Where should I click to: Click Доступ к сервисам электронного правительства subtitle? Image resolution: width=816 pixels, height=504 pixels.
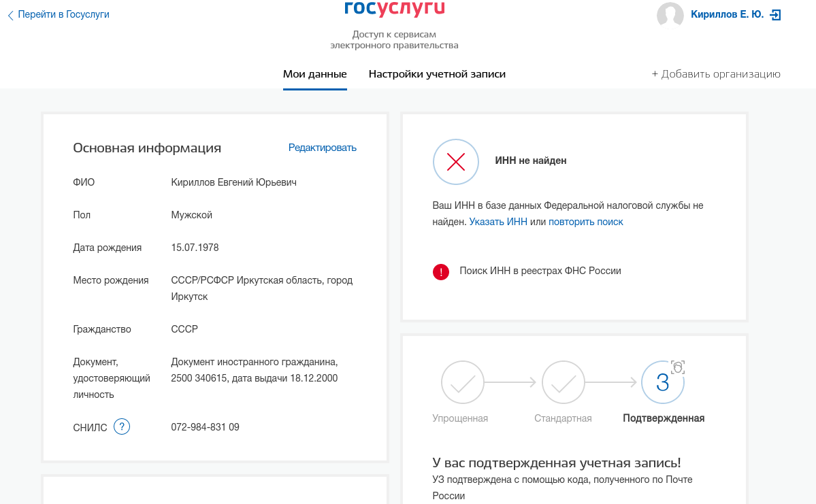click(395, 39)
